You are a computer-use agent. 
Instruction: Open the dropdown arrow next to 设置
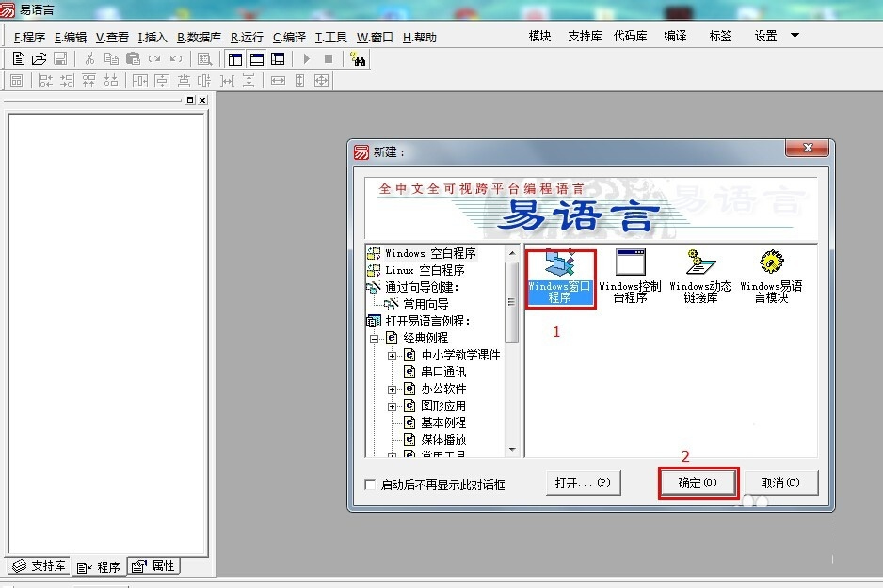(x=795, y=36)
